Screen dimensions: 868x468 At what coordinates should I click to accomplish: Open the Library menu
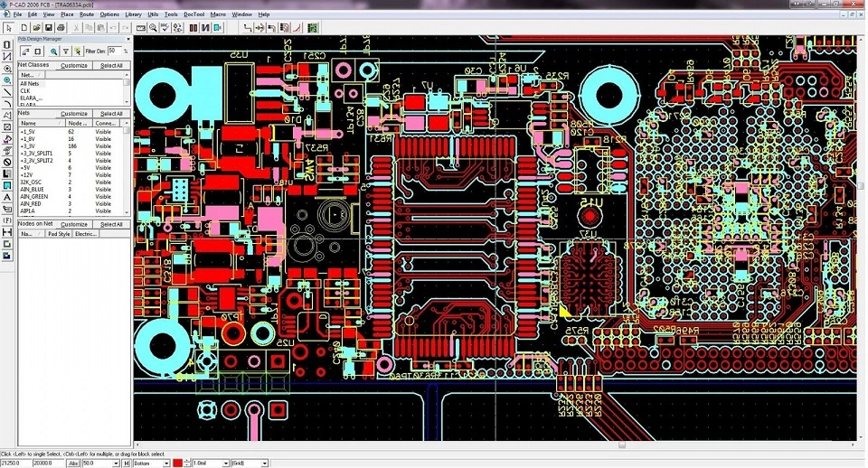[x=133, y=14]
